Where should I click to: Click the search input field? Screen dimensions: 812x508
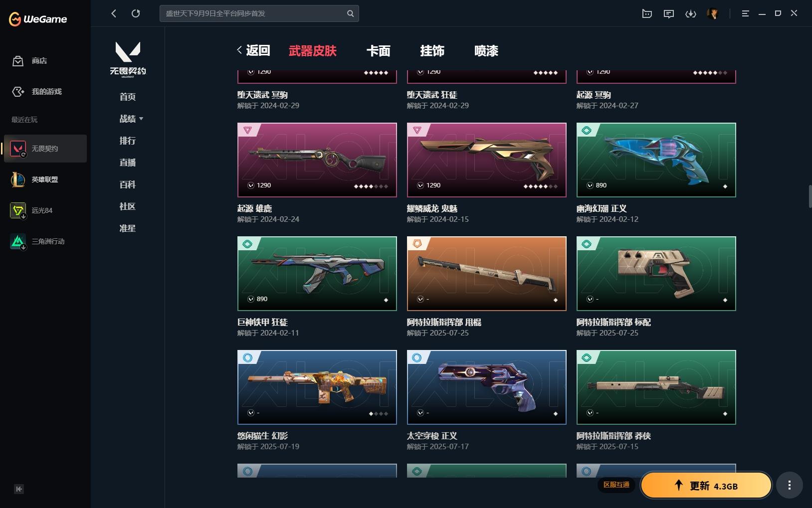coord(259,13)
